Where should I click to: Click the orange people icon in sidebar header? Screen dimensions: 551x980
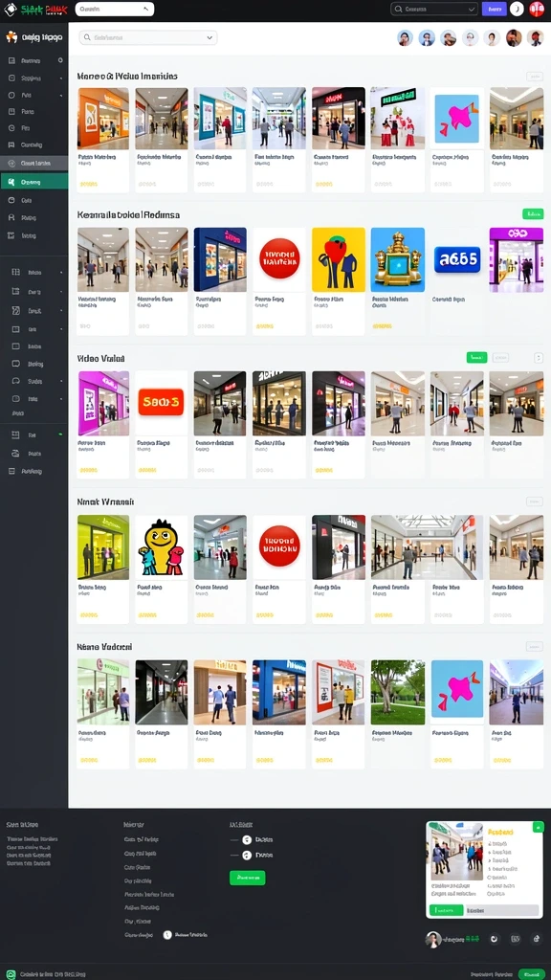tap(11, 37)
